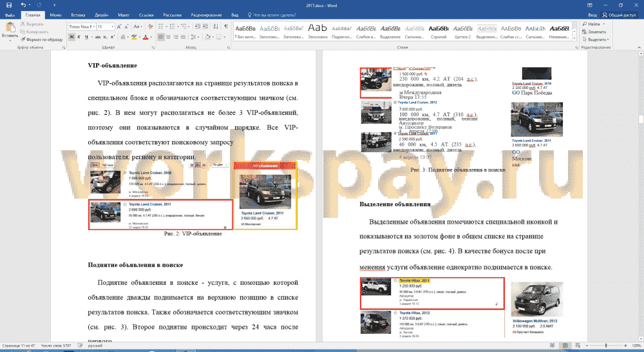Switch to the Ссылки tab

(146, 15)
